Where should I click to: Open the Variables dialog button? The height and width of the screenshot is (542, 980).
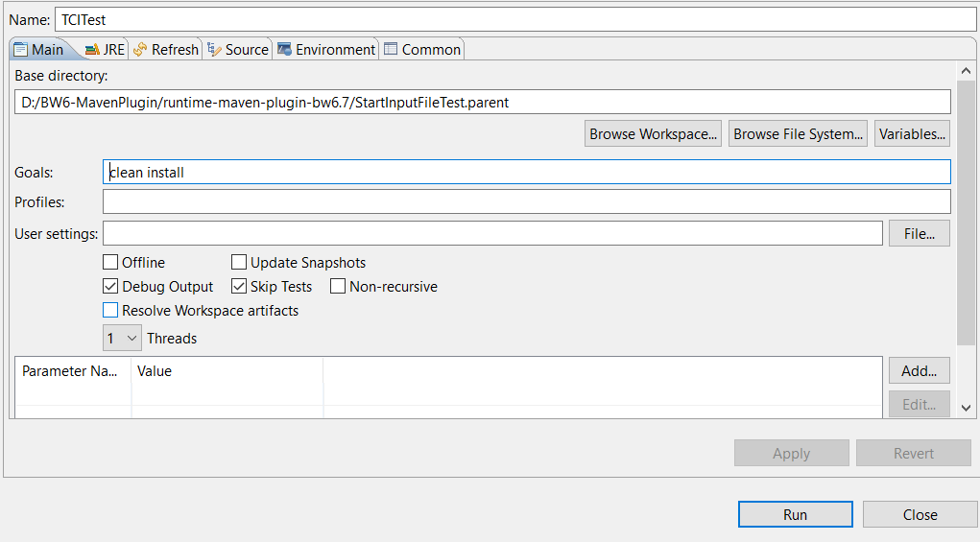click(x=912, y=134)
